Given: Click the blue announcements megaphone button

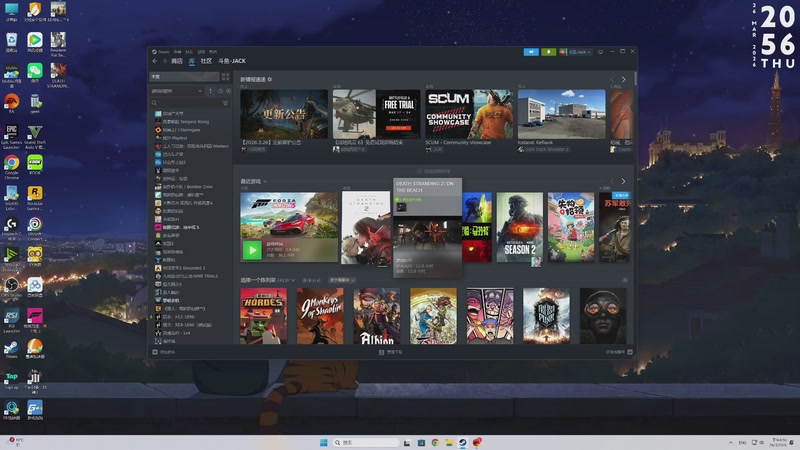Looking at the screenshot, I should click(x=531, y=52).
